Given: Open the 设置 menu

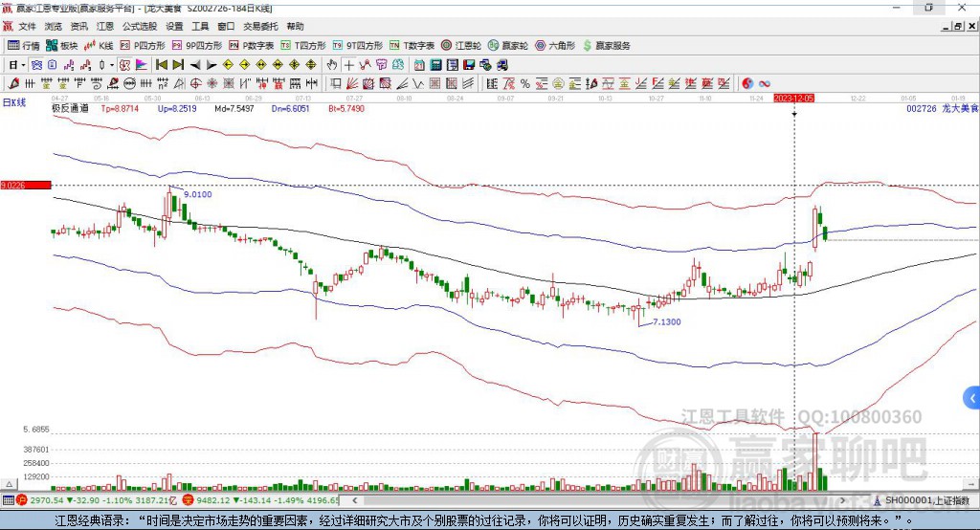Looking at the screenshot, I should (174, 26).
